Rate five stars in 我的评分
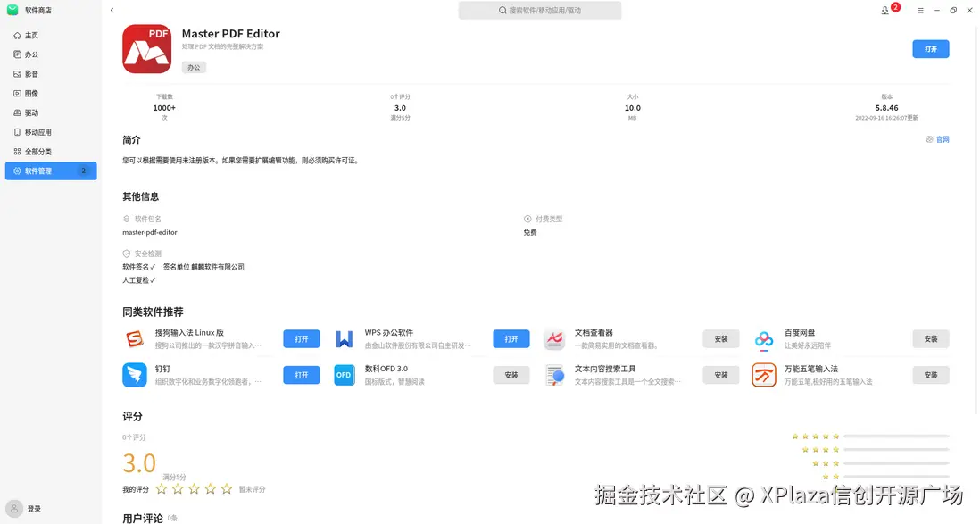Viewport: 980px width, 524px height. coord(226,489)
